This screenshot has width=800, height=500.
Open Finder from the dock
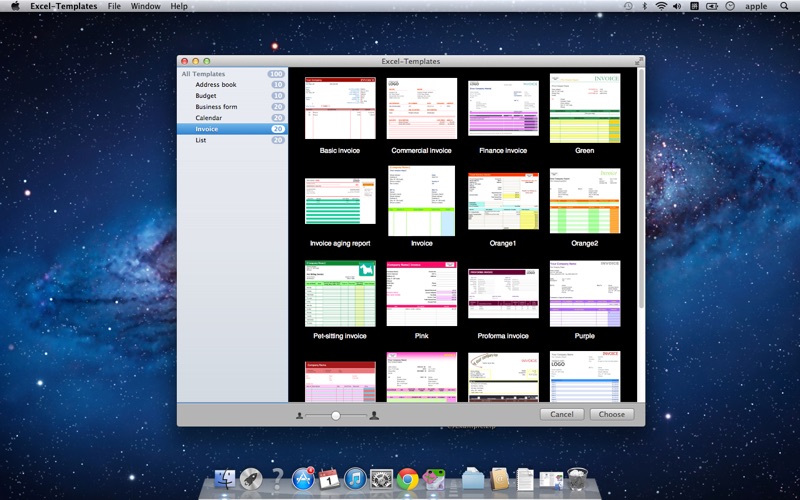click(x=224, y=480)
